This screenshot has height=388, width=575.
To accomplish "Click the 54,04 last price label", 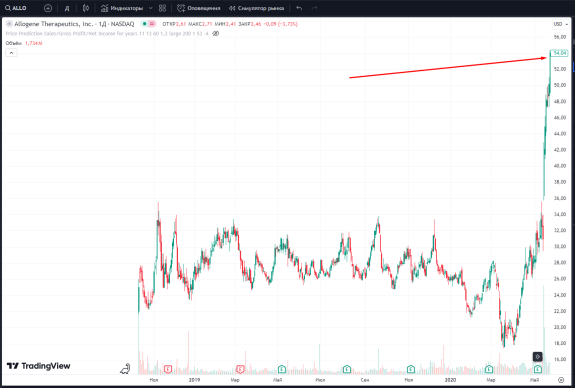I will (x=559, y=53).
